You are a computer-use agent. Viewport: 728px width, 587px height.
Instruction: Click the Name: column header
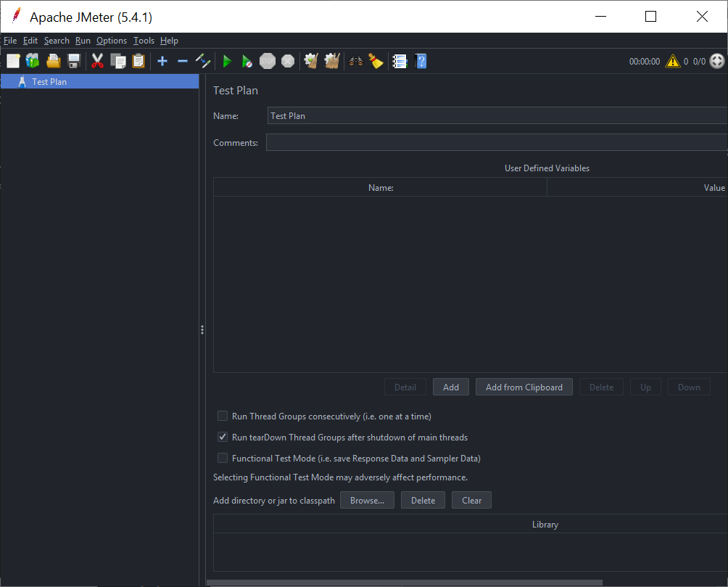[380, 187]
